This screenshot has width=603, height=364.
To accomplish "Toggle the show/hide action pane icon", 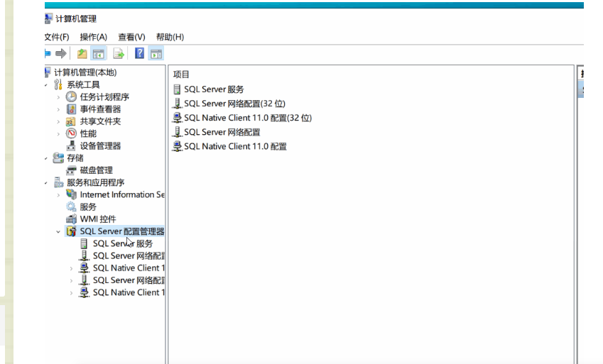I will [156, 54].
